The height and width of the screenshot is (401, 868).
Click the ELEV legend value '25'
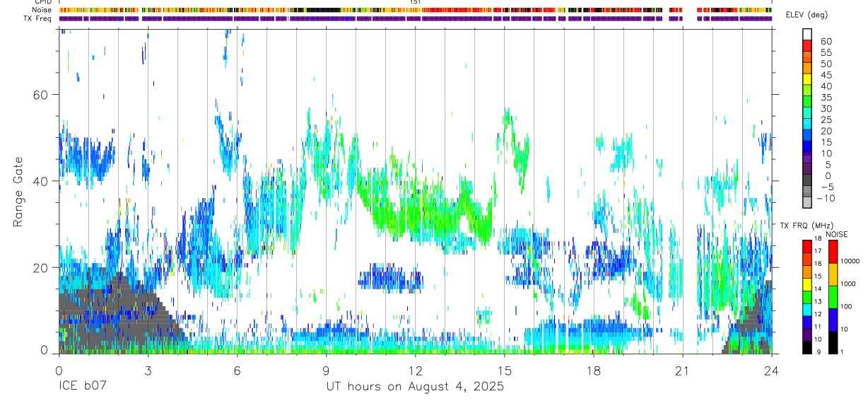click(826, 120)
